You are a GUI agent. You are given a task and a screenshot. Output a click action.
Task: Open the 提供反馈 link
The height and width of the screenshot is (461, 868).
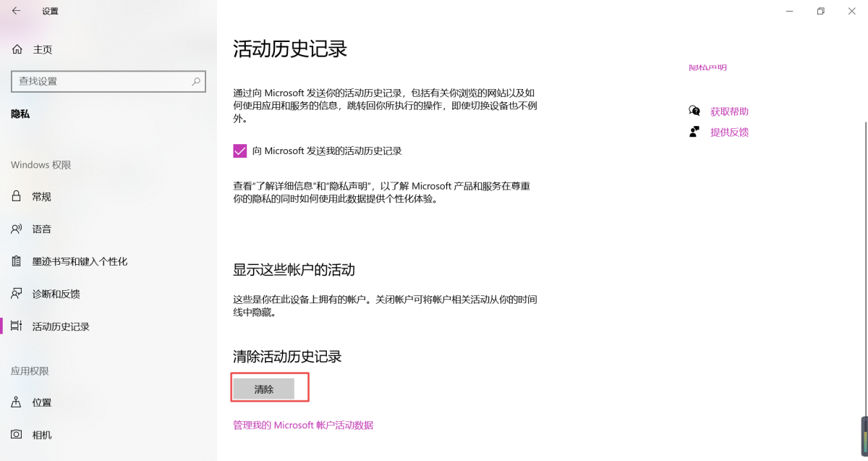click(729, 132)
